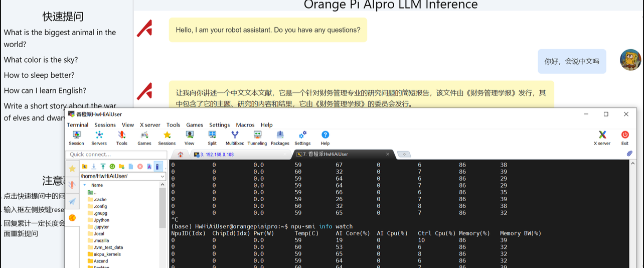Open the Tools sidebar tab icon
Image resolution: width=644 pixels, height=268 pixels.
72,185
